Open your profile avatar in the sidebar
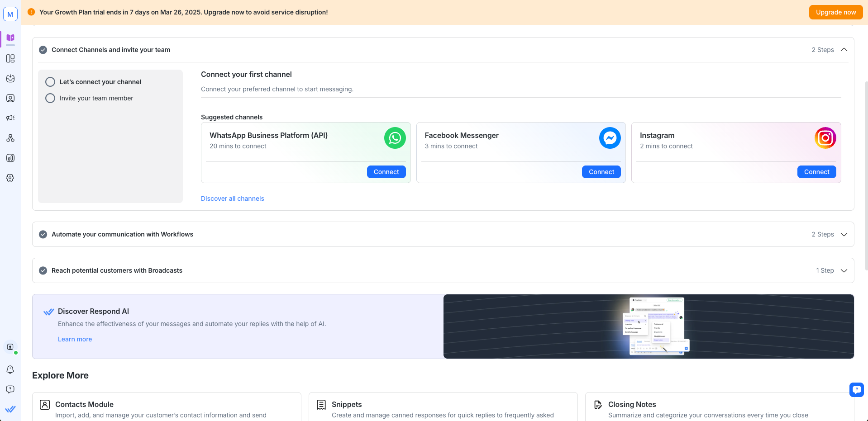The image size is (868, 421). 10,347
